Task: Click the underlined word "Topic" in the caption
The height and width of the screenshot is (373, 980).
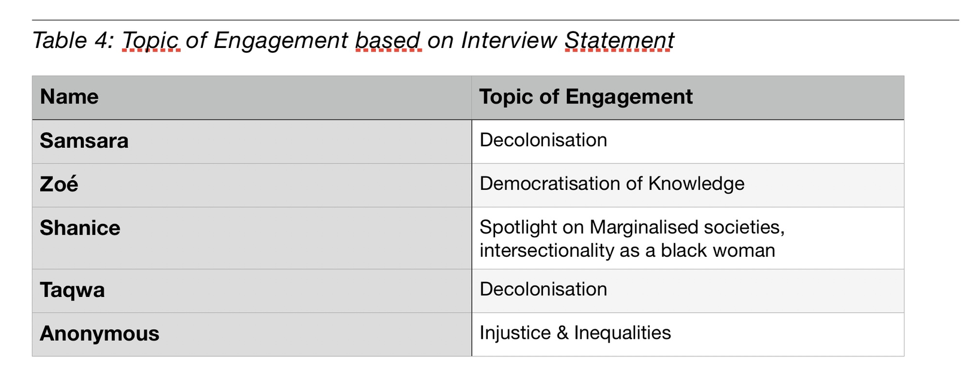Action: 151,40
